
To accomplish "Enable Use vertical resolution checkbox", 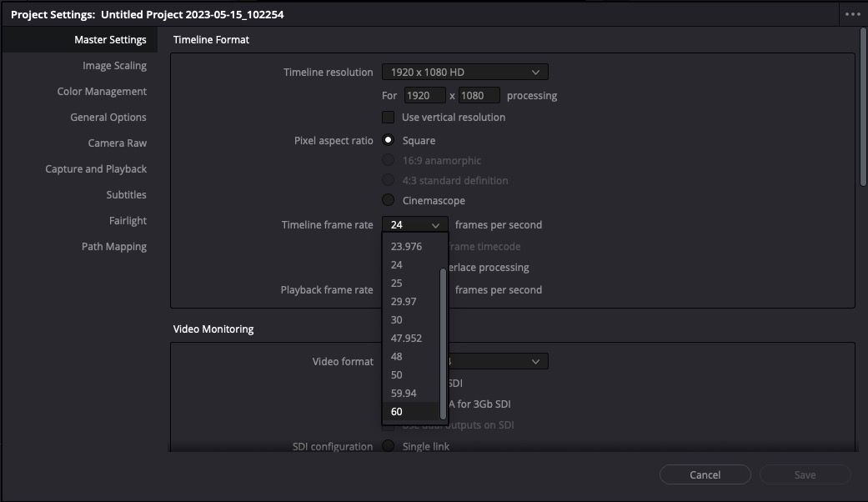I will (389, 117).
